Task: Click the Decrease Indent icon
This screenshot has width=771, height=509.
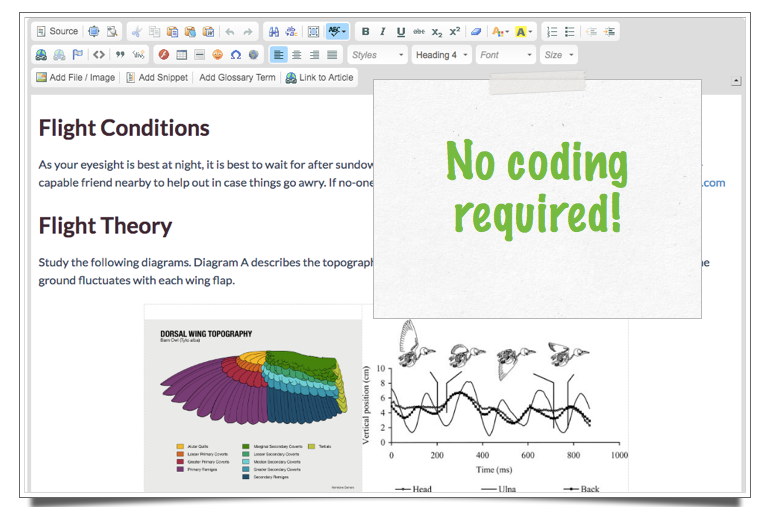Action: 592,32
